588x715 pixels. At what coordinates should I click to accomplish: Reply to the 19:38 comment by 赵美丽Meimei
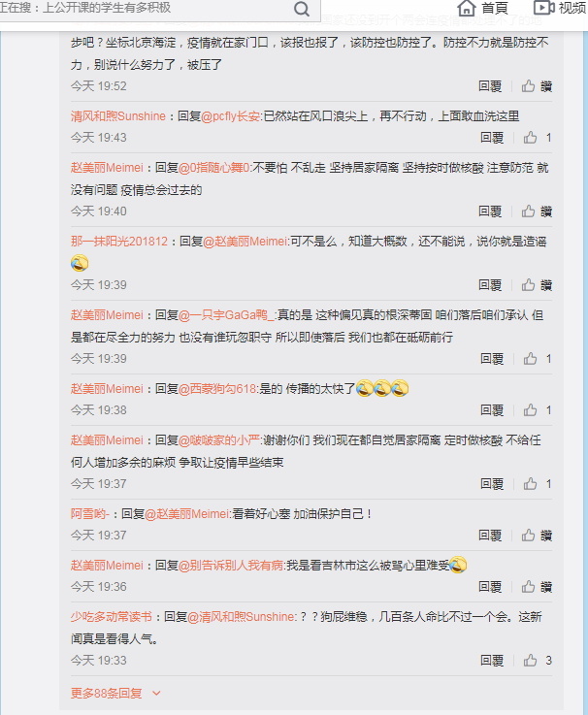click(492, 410)
